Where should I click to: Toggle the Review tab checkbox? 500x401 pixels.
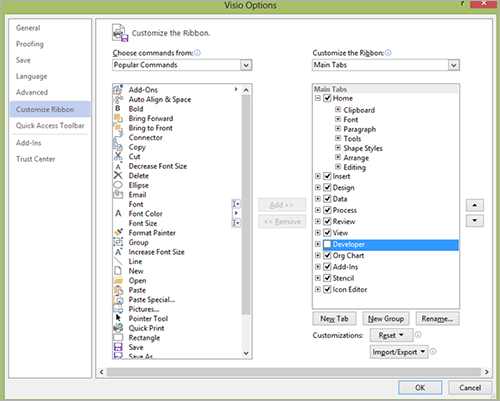[327, 221]
